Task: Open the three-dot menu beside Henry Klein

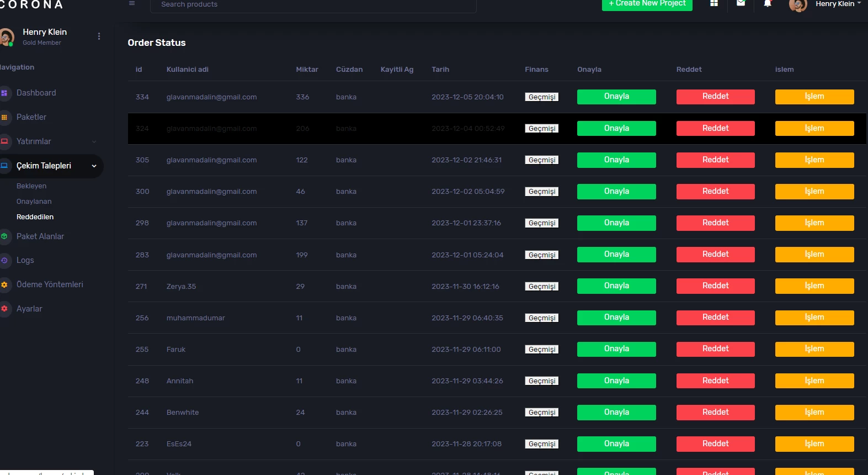Action: pos(99,36)
